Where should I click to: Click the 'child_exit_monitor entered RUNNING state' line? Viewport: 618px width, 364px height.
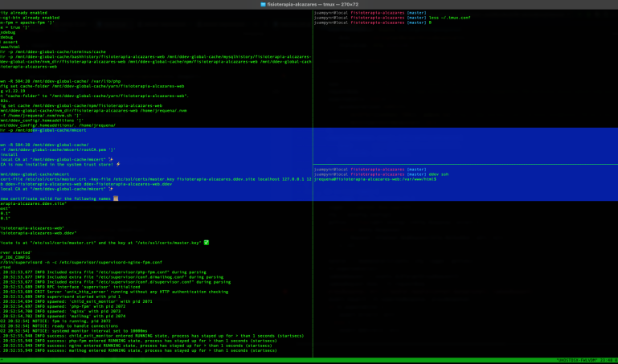point(152,336)
